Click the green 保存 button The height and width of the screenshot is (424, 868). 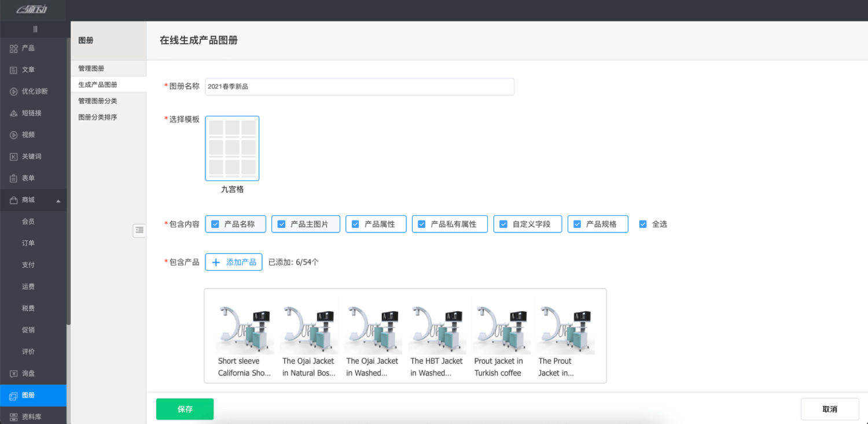185,409
